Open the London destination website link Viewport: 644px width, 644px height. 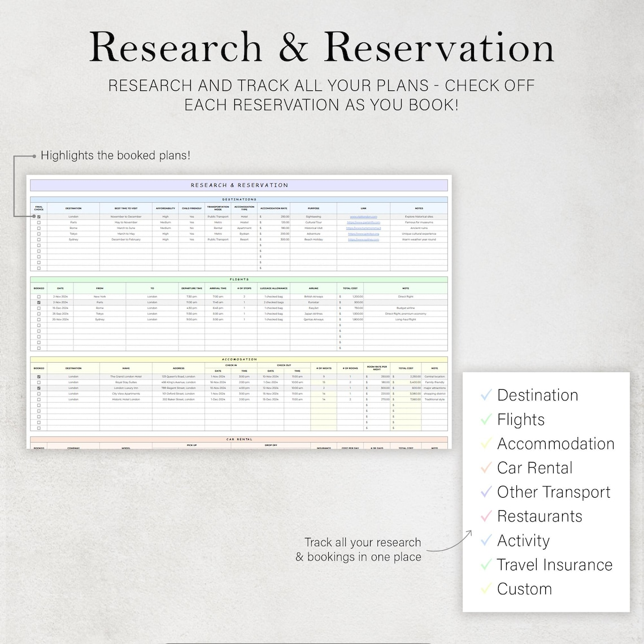[x=363, y=217]
